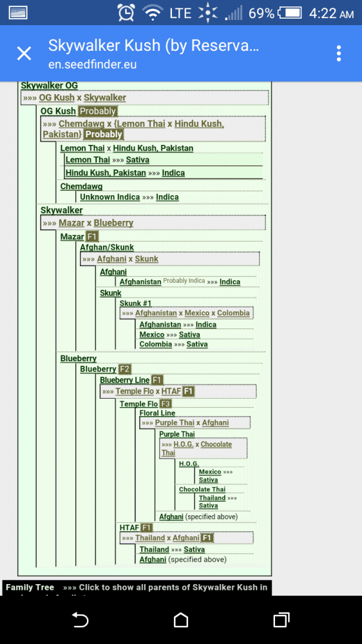Open the Mazar strain link
362x644 pixels.
(72, 236)
